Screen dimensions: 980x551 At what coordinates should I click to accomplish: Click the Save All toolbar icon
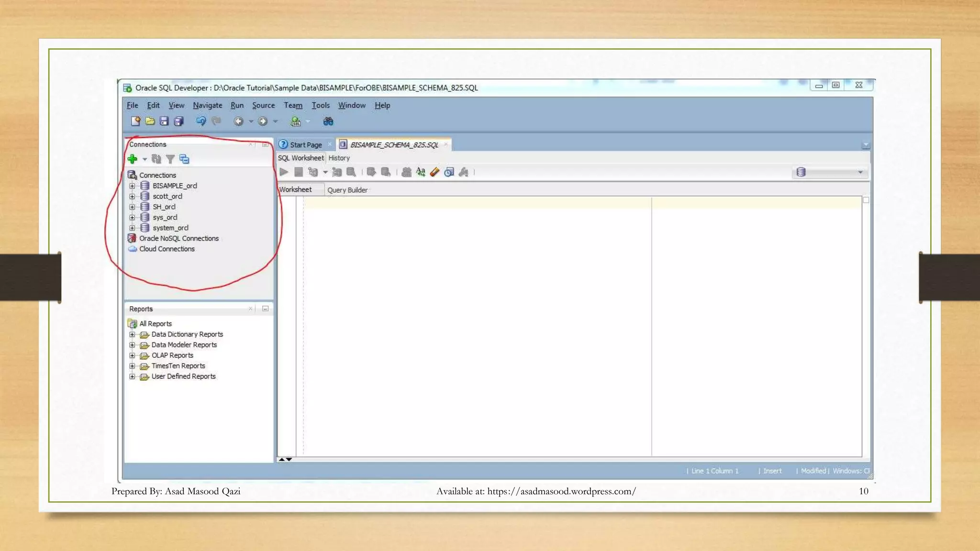[179, 121]
